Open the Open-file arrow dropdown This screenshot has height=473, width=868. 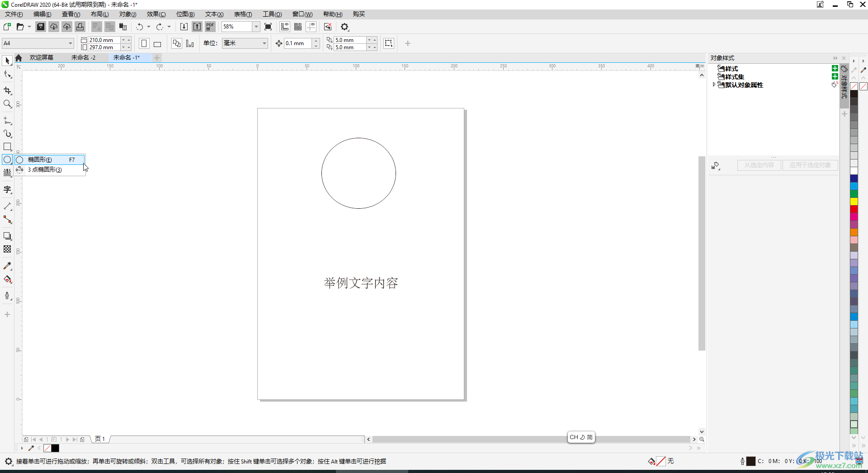coord(29,27)
